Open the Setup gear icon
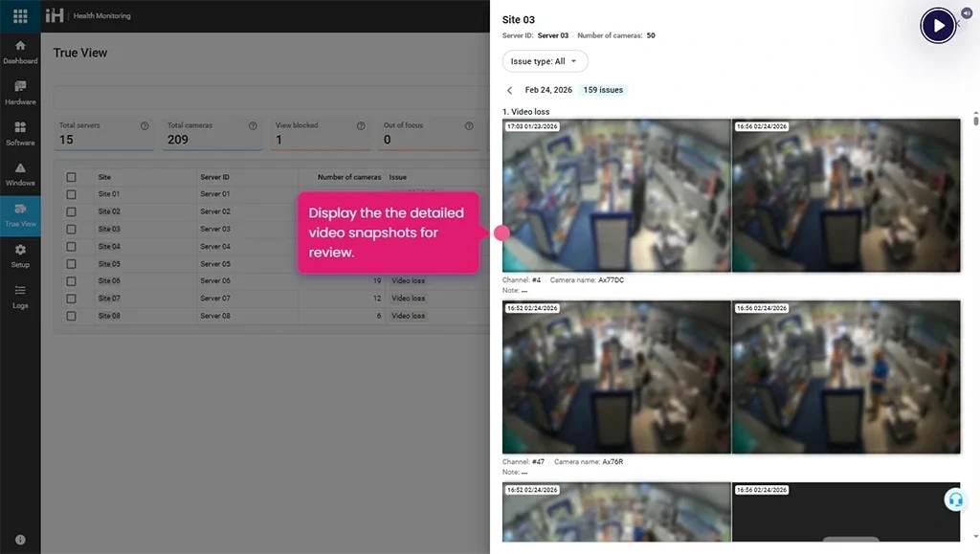Screen dimensions: 980x554 (x=20, y=255)
